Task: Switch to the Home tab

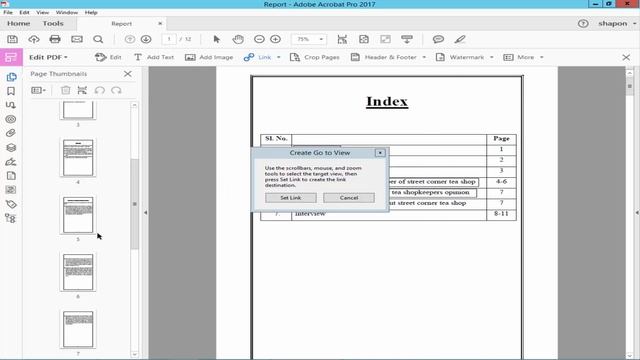Action: coord(18,24)
